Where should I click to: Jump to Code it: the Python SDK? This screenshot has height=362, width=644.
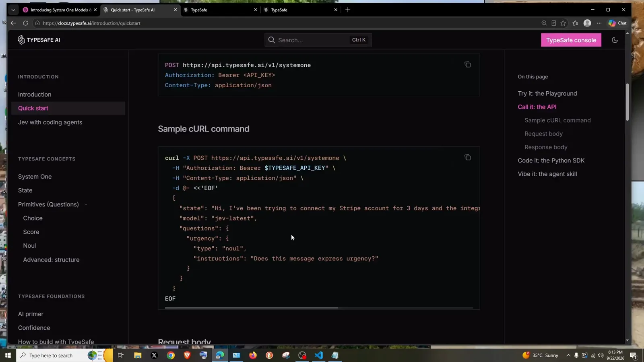click(x=551, y=160)
